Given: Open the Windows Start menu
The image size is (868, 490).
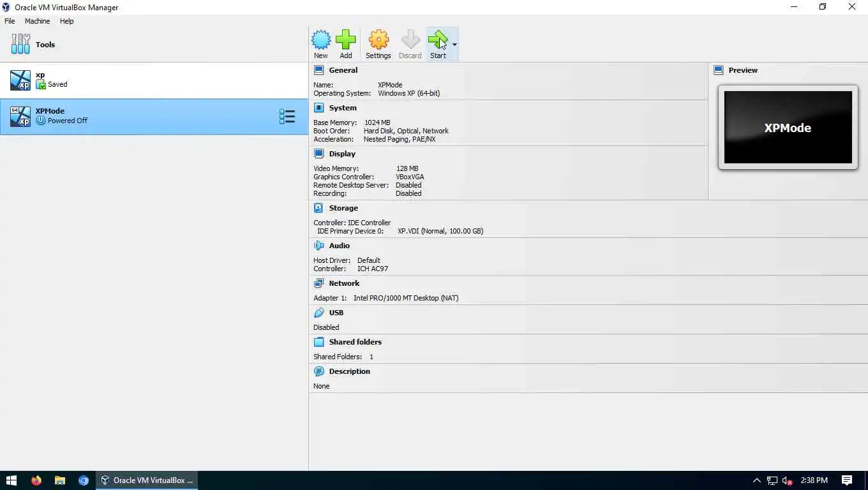Looking at the screenshot, I should pyautogui.click(x=11, y=480).
